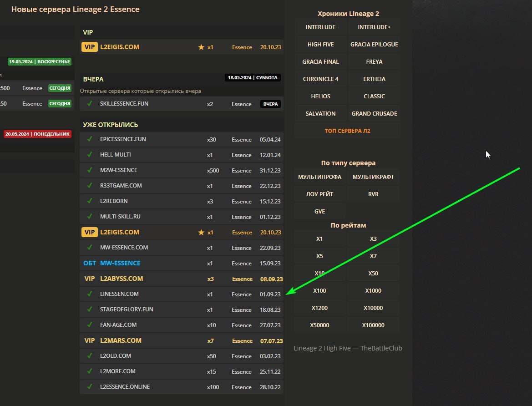Filter servers by X50000 rate
Viewport: 532px width, 406px height.
(x=319, y=325)
